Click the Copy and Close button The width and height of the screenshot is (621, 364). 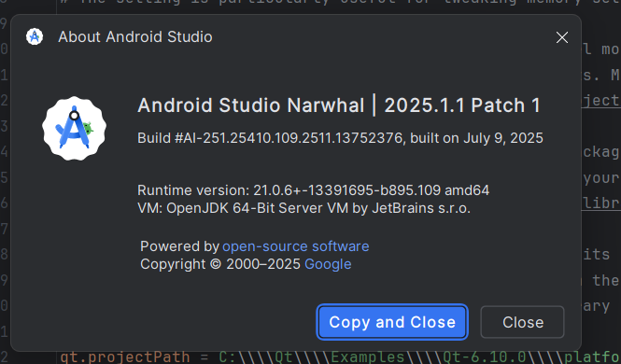tap(392, 322)
